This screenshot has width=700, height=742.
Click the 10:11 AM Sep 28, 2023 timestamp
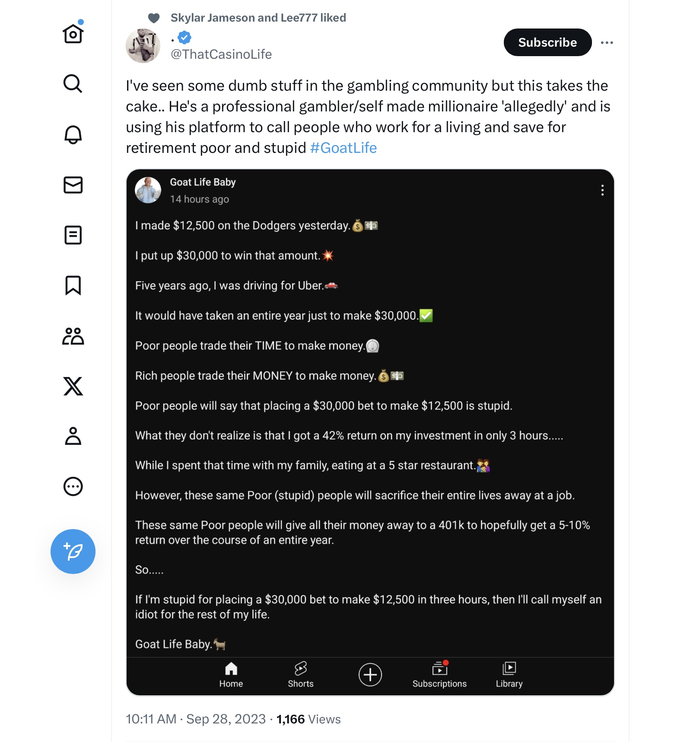[196, 719]
